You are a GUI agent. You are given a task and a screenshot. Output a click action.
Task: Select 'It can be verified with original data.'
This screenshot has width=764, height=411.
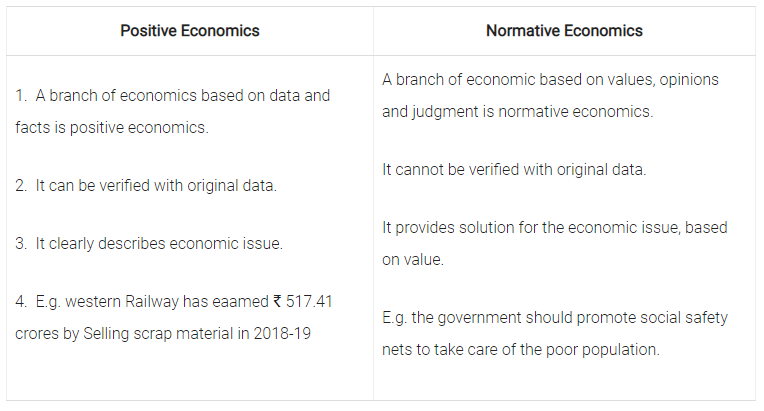[x=156, y=186]
